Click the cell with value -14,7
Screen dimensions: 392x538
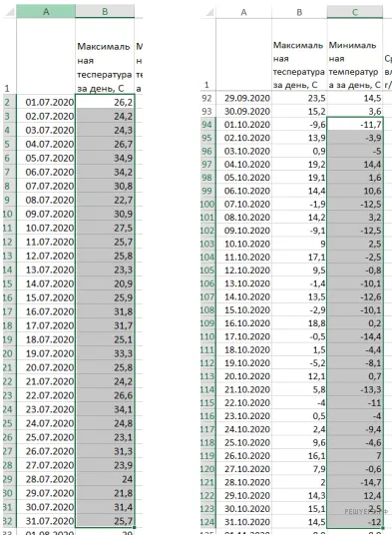point(355,482)
